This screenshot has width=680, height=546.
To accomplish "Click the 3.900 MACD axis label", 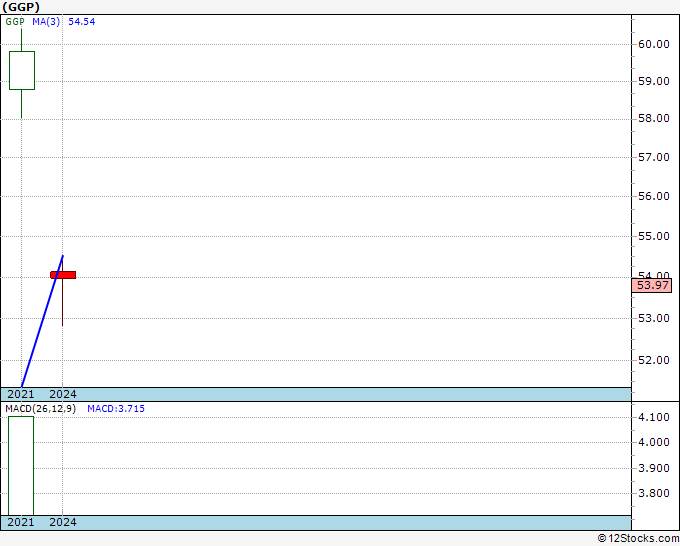I will [654, 468].
